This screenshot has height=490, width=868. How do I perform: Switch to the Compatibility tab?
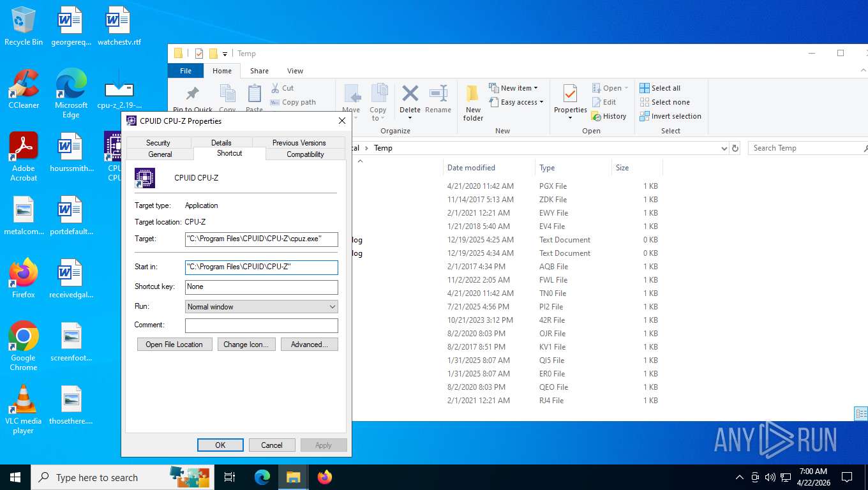click(x=305, y=154)
